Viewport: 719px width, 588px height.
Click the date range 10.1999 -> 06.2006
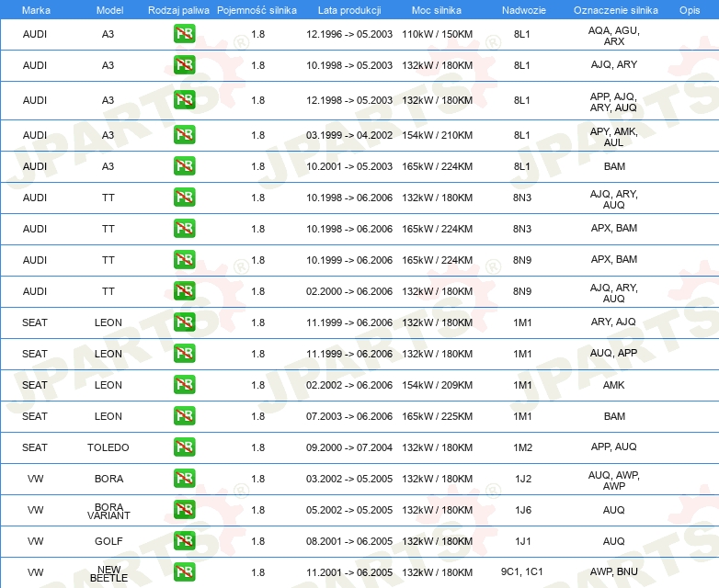point(349,260)
